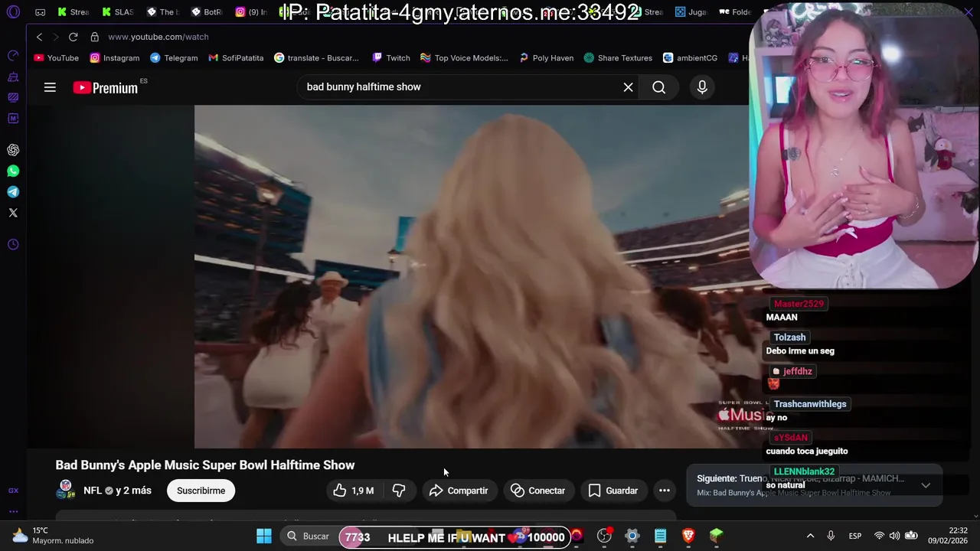
Task: Open the volume speaker tray icon
Action: coord(894,536)
